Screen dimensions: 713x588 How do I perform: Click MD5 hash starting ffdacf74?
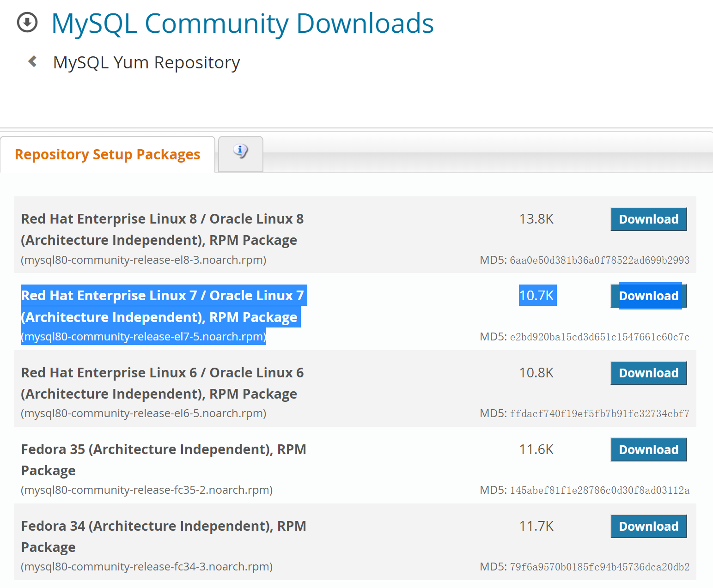(600, 413)
